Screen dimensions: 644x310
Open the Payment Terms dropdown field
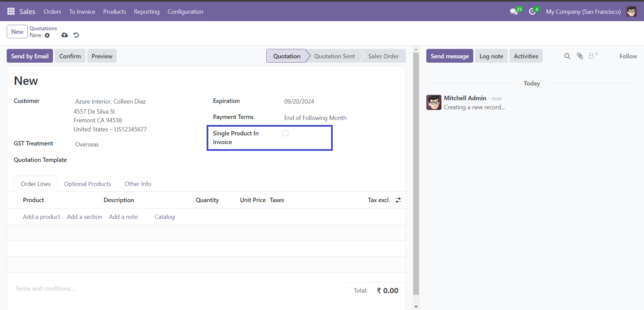(x=339, y=118)
